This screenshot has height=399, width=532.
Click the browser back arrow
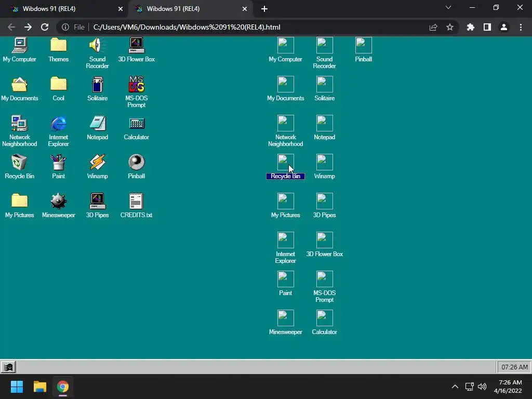(x=11, y=27)
